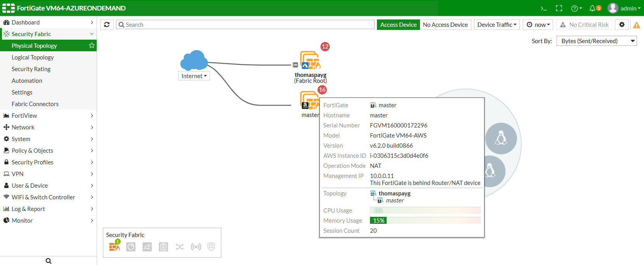Click master in the tooltip topology tree
The image size is (644, 265).
[395, 200]
